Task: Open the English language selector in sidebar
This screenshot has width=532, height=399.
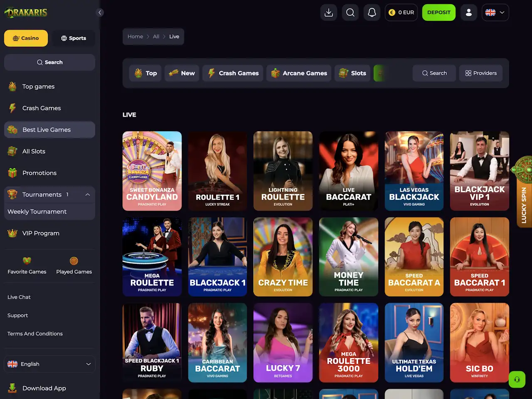Action: (49, 364)
